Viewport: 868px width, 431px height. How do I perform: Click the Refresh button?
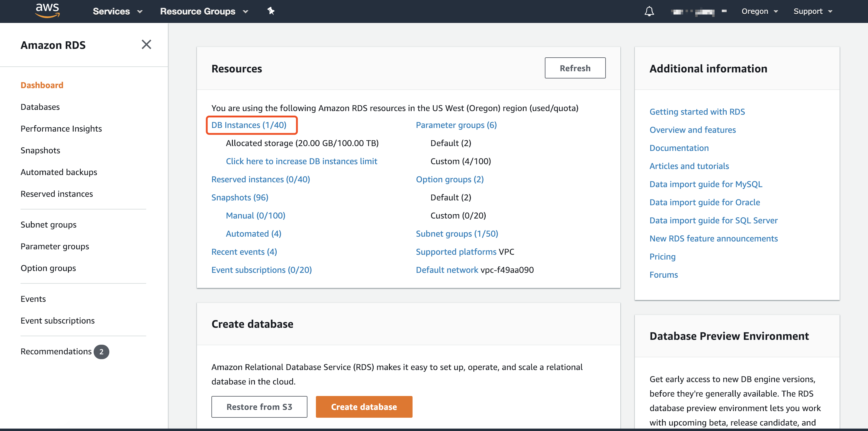575,68
